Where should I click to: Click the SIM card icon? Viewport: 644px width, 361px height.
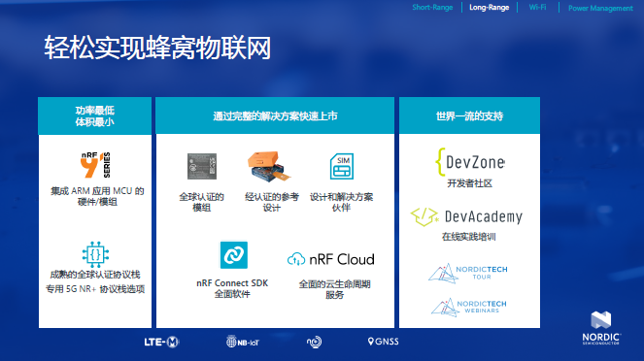[x=342, y=166]
